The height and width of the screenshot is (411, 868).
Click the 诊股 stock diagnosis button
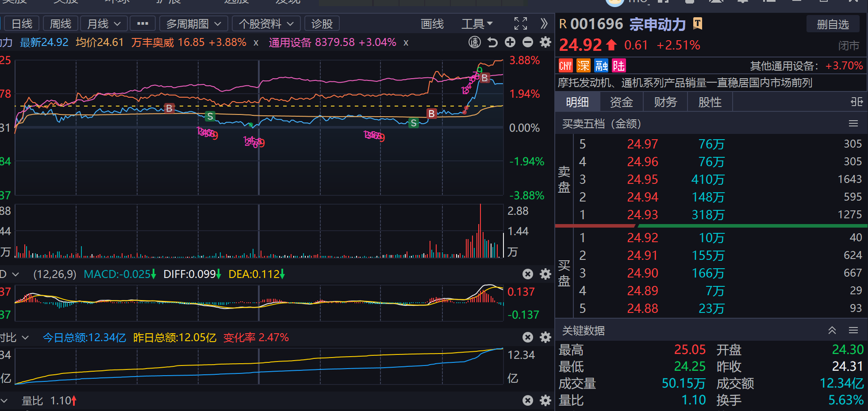pyautogui.click(x=322, y=24)
